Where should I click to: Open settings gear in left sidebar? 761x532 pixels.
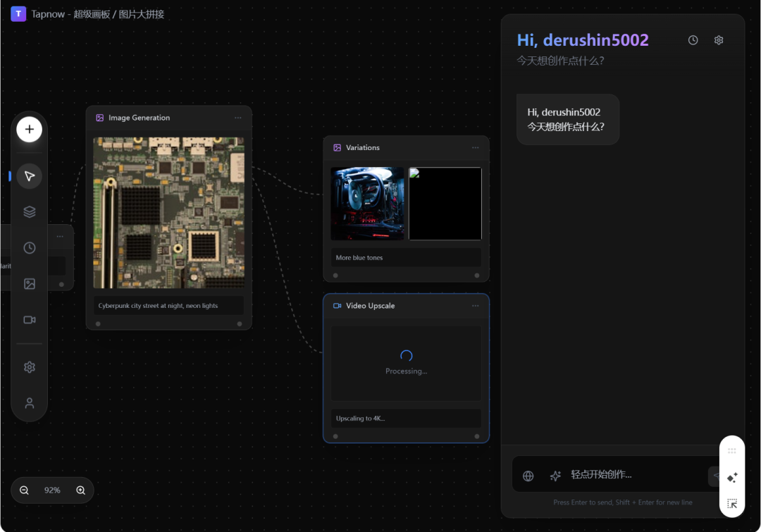(30, 367)
